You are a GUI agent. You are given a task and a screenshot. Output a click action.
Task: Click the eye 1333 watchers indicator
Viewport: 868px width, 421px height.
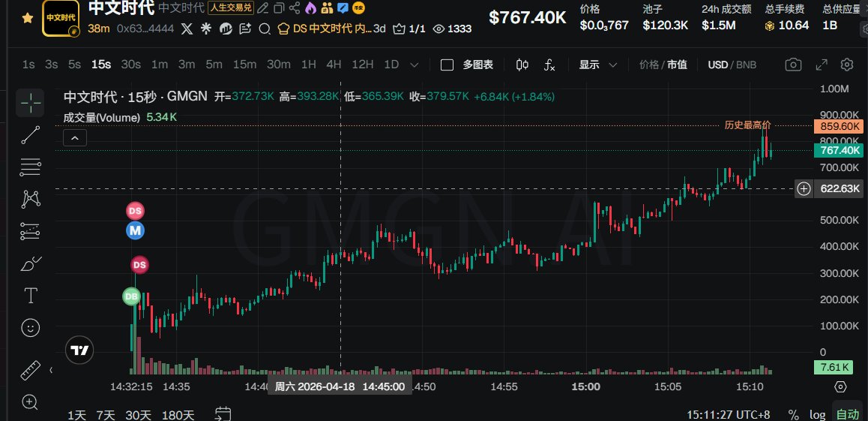coord(452,29)
